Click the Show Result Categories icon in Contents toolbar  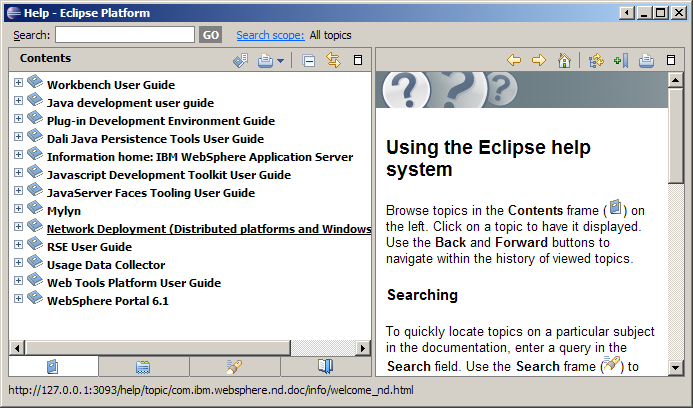tap(240, 60)
